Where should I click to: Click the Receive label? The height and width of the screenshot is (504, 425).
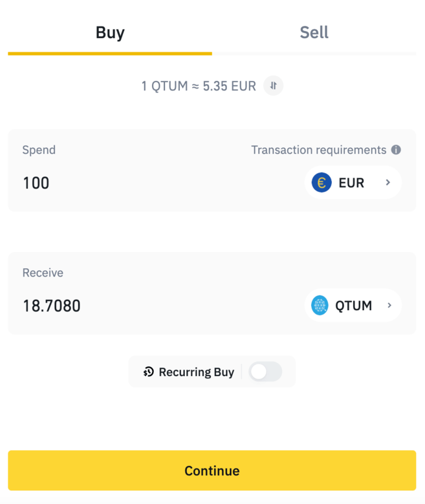[43, 273]
